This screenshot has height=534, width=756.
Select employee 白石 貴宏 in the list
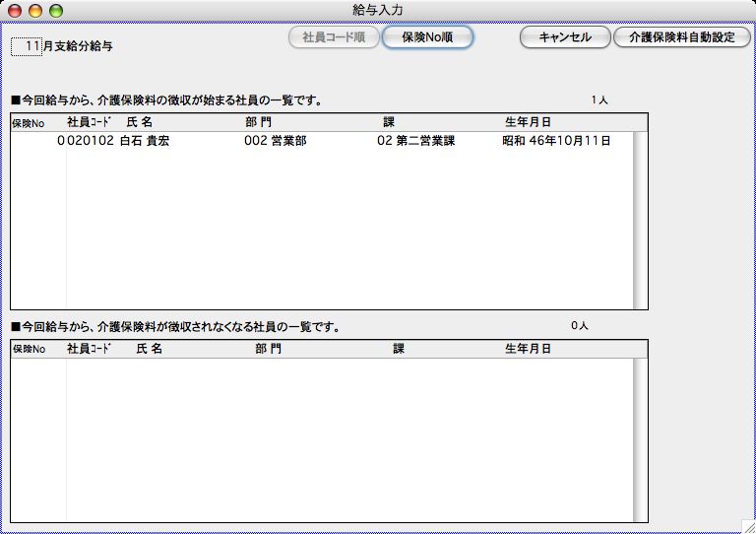[144, 141]
